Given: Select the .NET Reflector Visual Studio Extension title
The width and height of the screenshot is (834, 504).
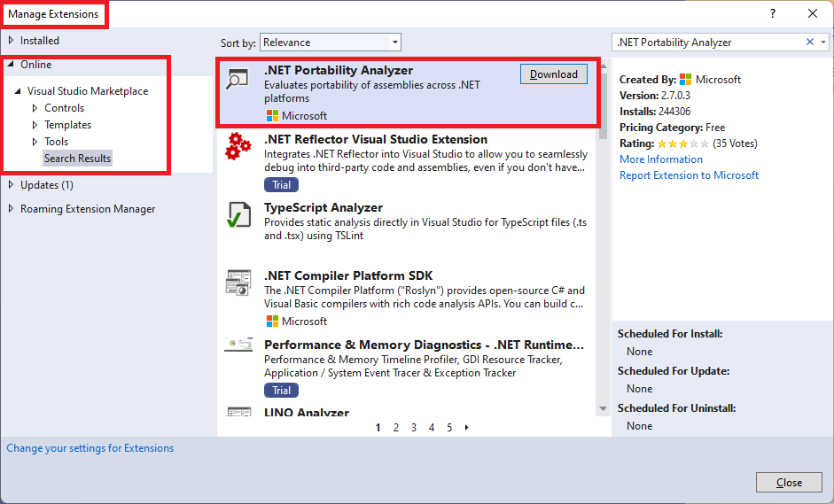Looking at the screenshot, I should point(376,139).
